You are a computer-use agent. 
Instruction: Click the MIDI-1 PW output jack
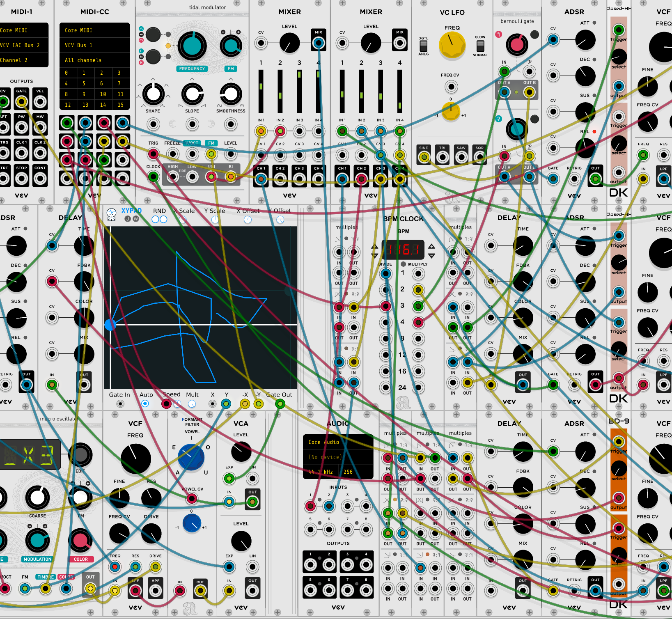(x=21, y=127)
